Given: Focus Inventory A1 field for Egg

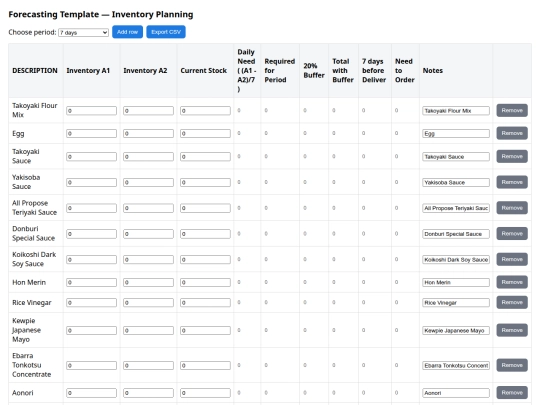Looking at the screenshot, I should 91,133.
